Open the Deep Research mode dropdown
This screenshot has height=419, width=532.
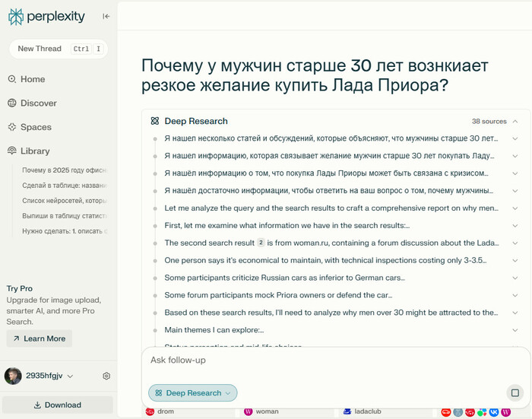point(193,393)
